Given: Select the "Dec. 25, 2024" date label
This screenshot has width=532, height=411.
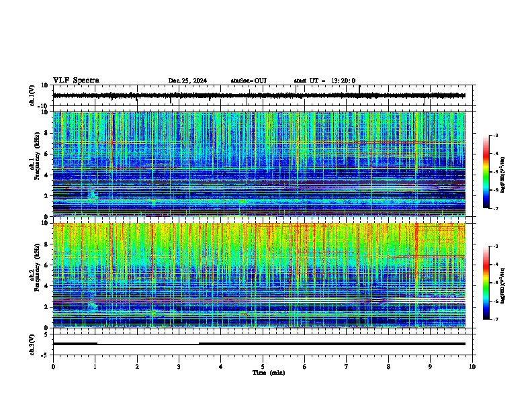Looking at the screenshot, I should point(187,81).
